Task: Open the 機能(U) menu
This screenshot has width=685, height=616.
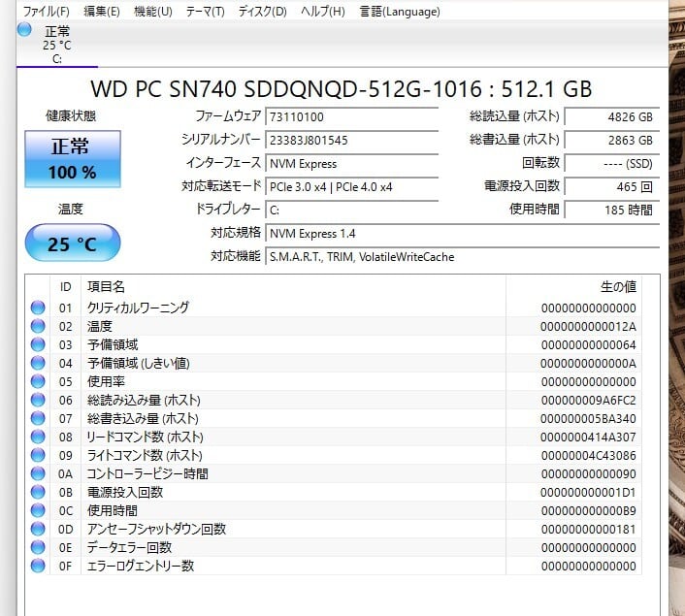Action: pyautogui.click(x=153, y=12)
